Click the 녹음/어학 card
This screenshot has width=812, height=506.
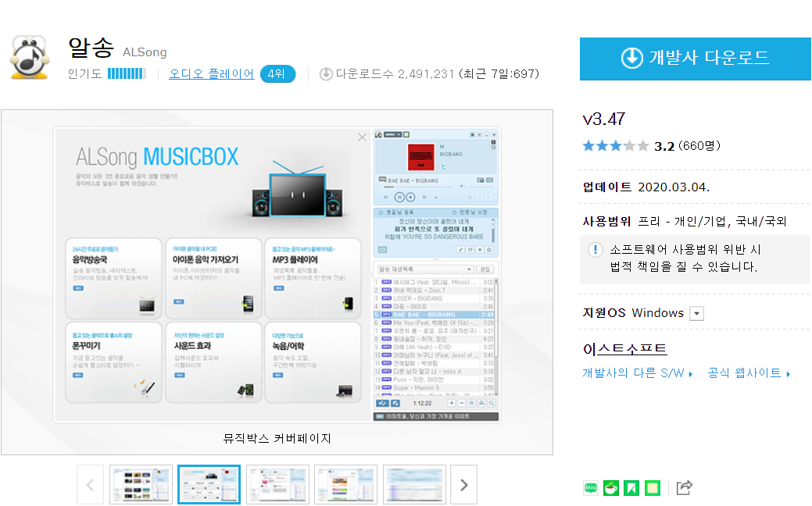click(313, 362)
